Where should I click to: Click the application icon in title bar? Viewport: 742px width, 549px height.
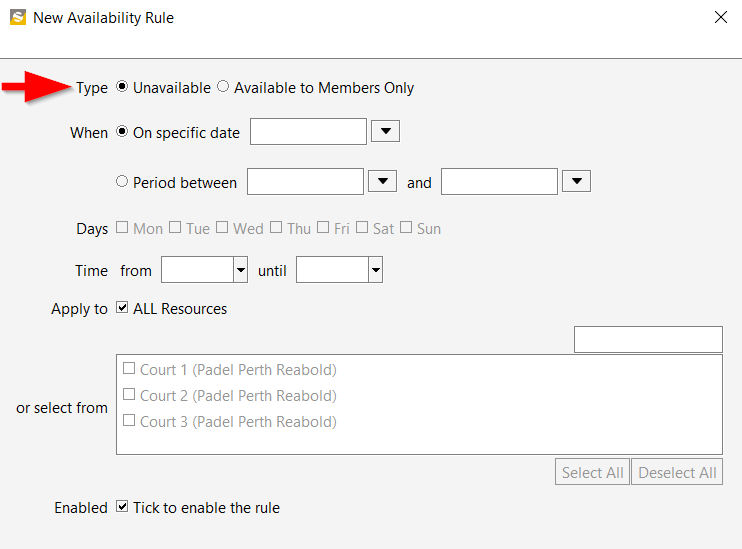pos(18,18)
